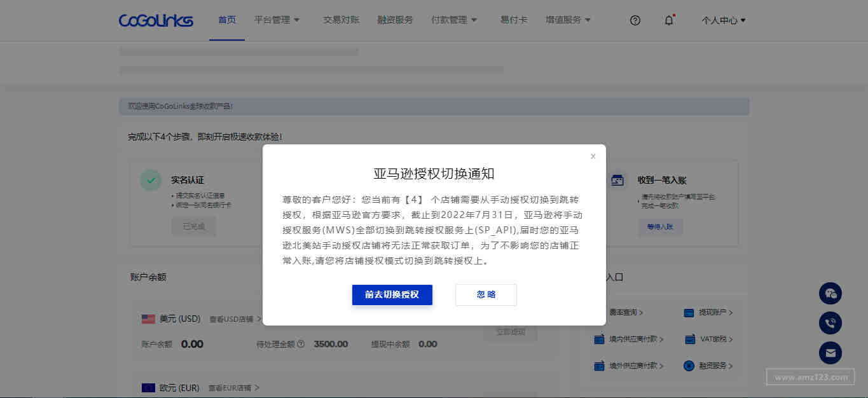
Task: Open the help question mark icon
Action: pos(635,20)
